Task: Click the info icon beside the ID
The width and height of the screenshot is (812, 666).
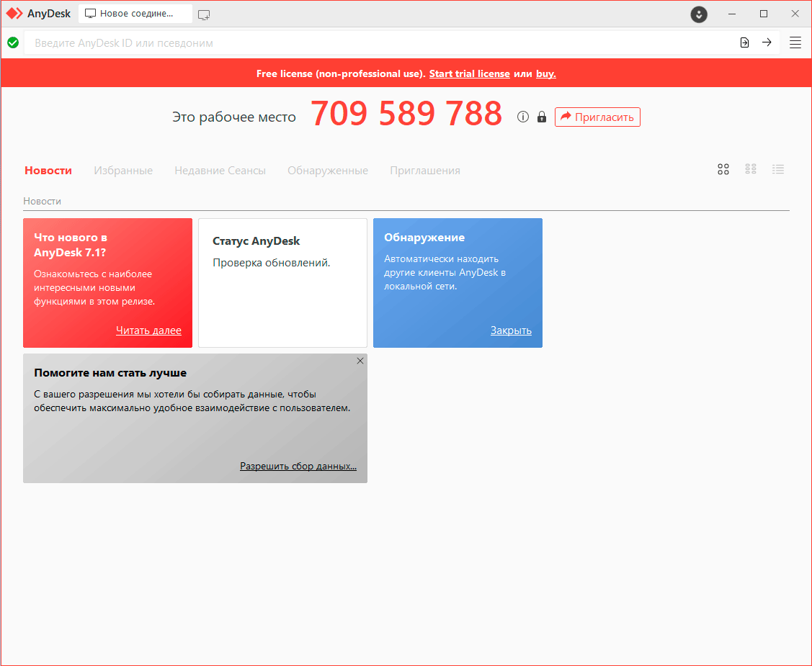Action: [x=523, y=117]
